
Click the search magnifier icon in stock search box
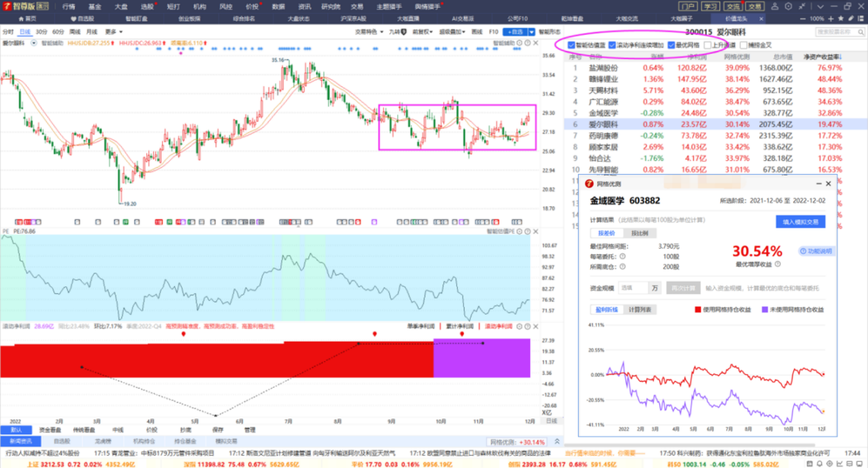[861, 32]
